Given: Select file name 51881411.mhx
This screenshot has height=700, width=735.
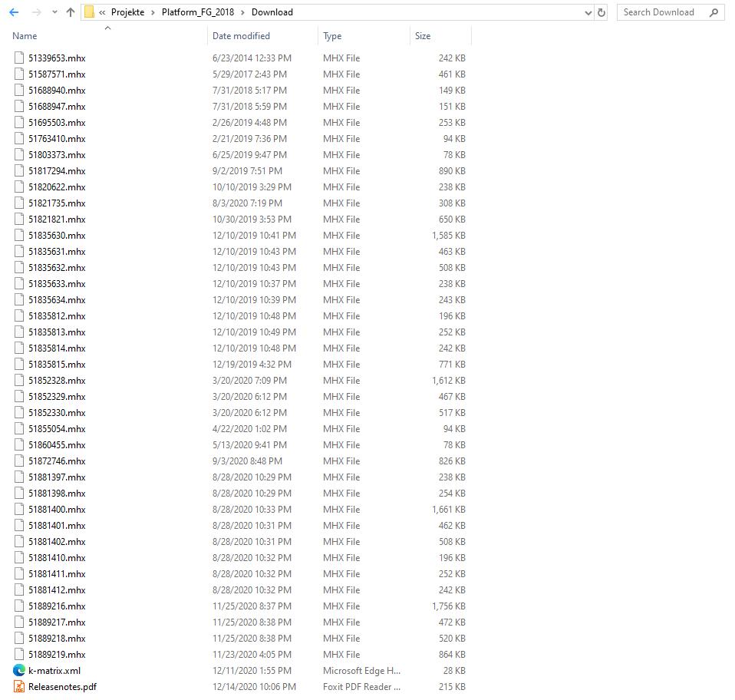Looking at the screenshot, I should pyautogui.click(x=57, y=574).
